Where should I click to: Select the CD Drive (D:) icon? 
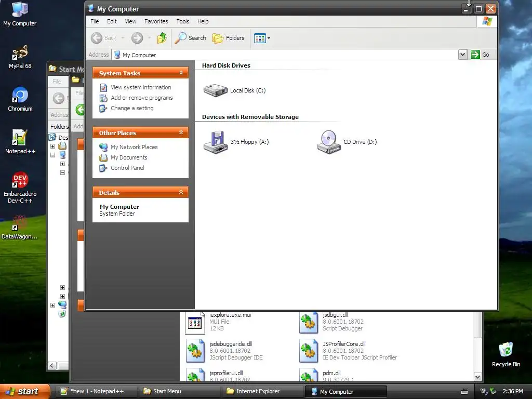329,142
